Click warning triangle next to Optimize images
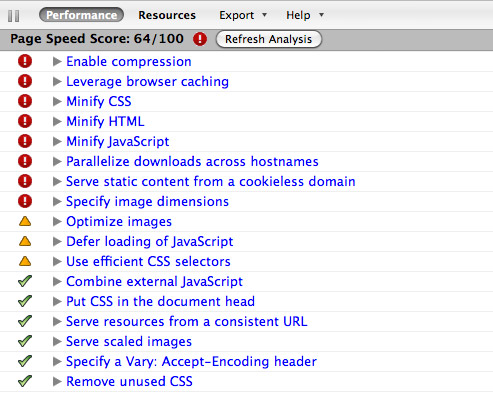Screen dimensions: 493x394 25,221
